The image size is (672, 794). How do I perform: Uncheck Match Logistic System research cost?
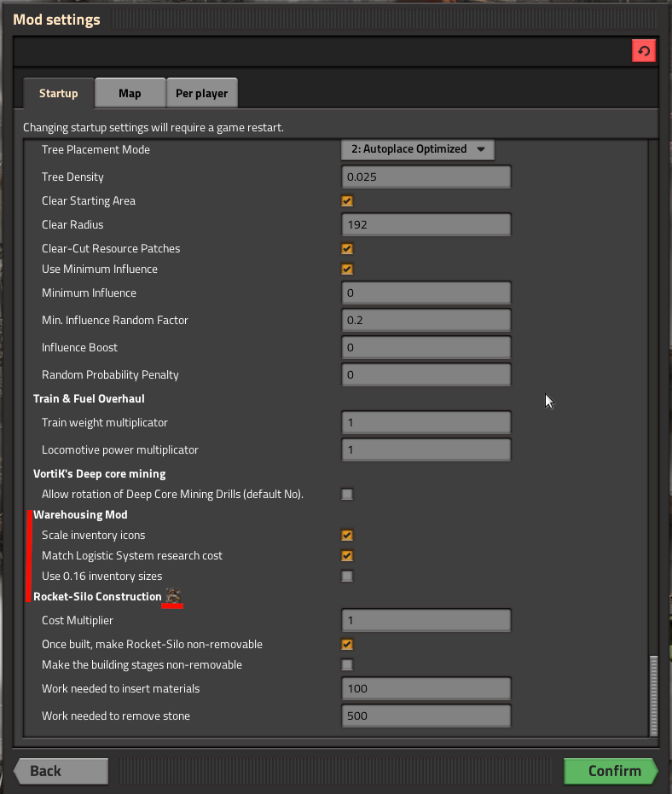347,556
